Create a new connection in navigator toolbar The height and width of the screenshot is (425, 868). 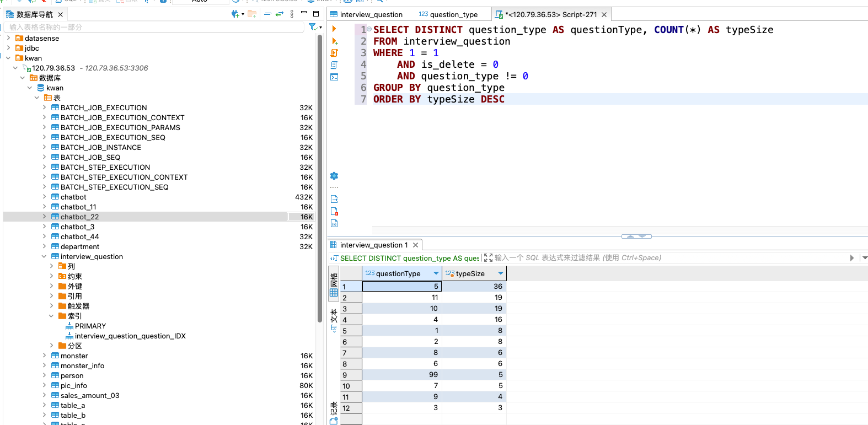[x=236, y=14]
